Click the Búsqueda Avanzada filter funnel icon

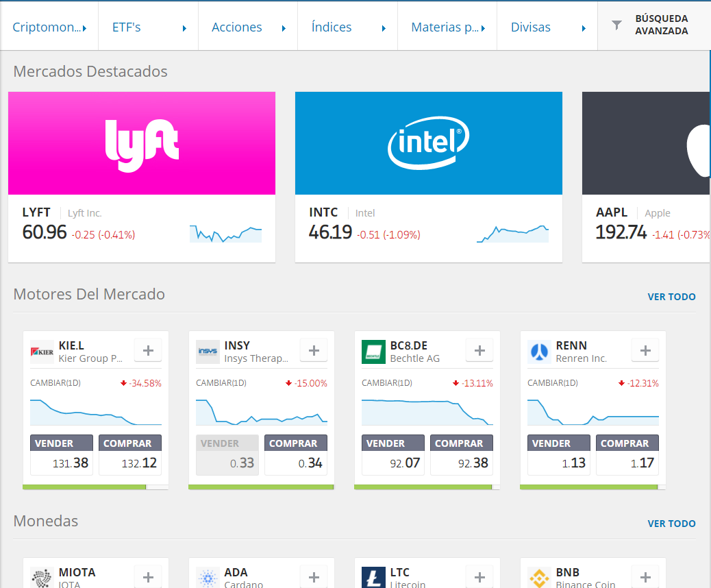pyautogui.click(x=616, y=25)
